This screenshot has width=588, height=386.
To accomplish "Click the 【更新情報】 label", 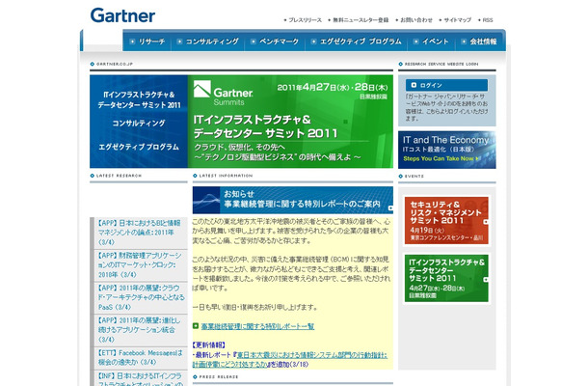I will 209,345.
